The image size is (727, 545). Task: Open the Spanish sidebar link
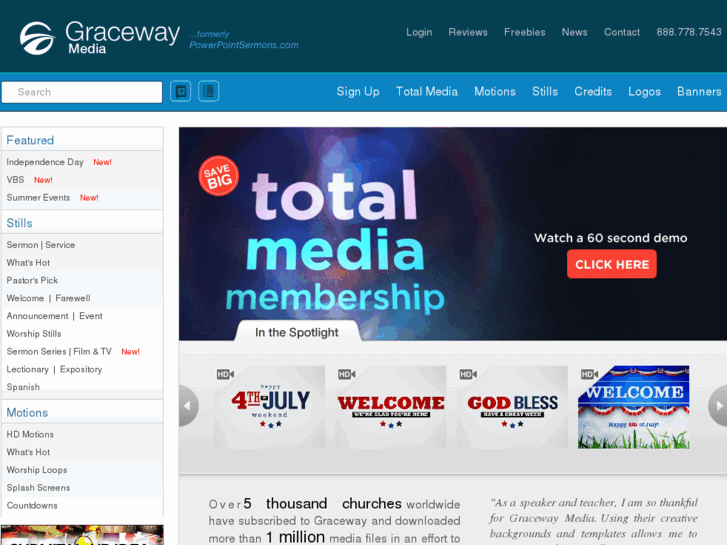coord(23,387)
